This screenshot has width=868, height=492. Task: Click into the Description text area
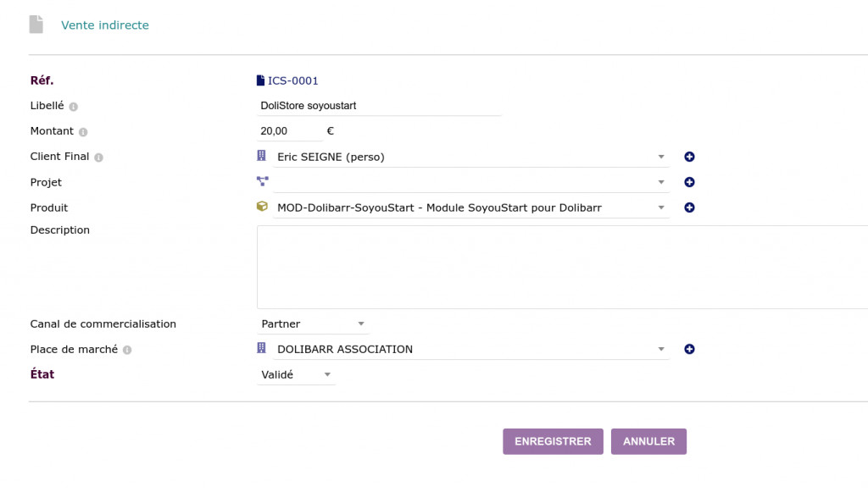[x=559, y=267]
